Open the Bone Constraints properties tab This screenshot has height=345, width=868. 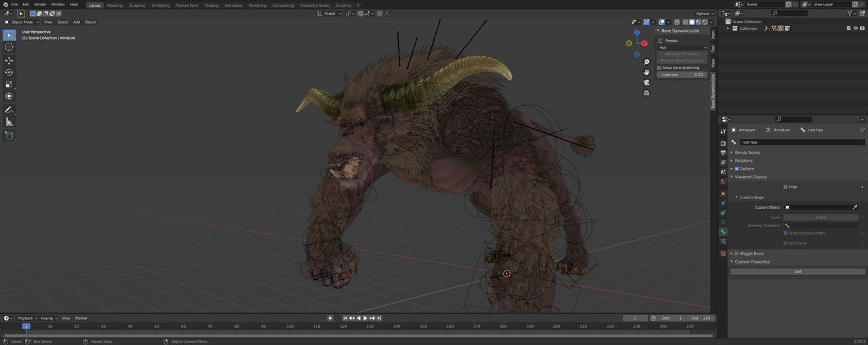pos(723,241)
